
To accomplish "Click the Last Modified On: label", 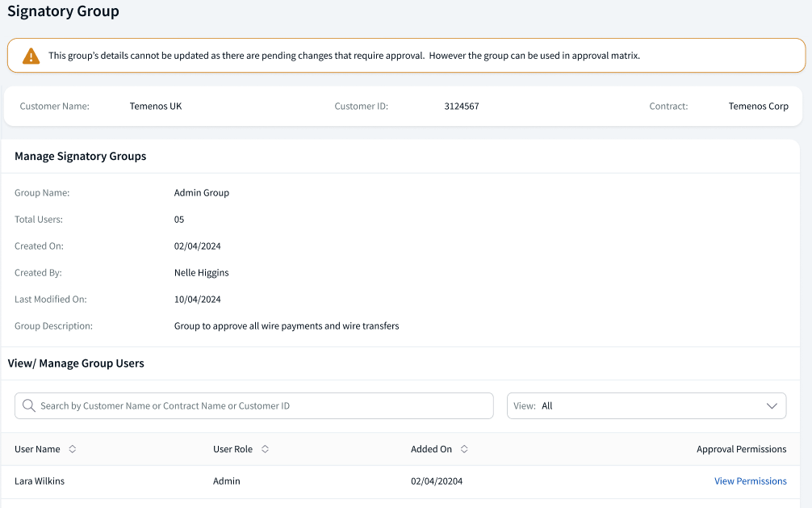I will click(x=50, y=300).
